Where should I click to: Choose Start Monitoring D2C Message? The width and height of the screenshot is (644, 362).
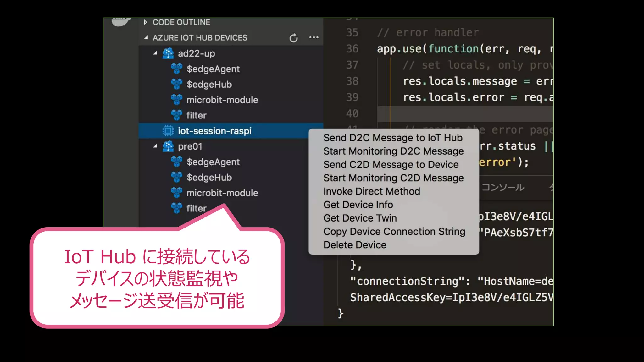(393, 151)
